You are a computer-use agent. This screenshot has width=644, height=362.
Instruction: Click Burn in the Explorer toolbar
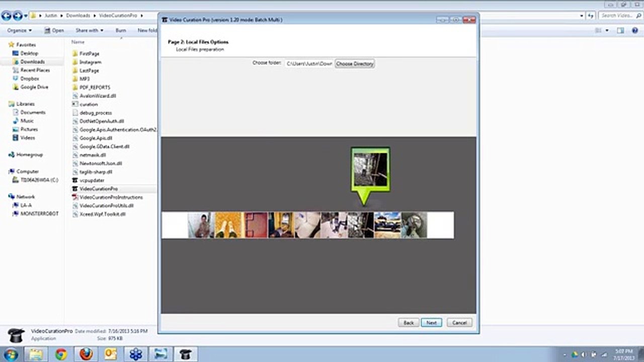(x=121, y=30)
